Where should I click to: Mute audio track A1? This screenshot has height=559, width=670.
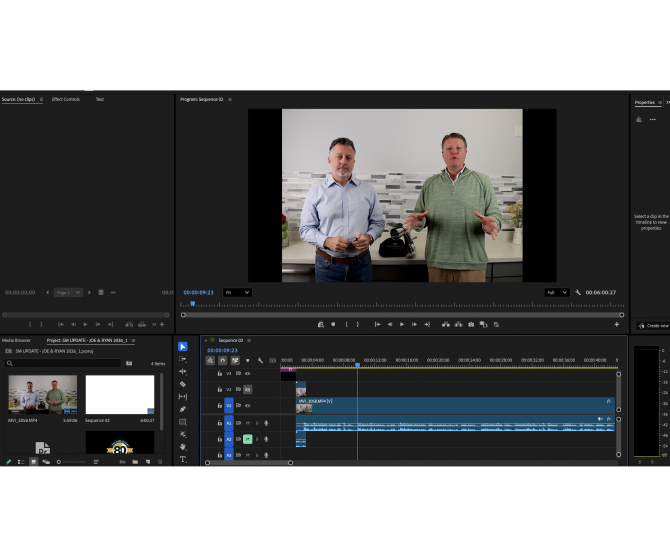247,423
